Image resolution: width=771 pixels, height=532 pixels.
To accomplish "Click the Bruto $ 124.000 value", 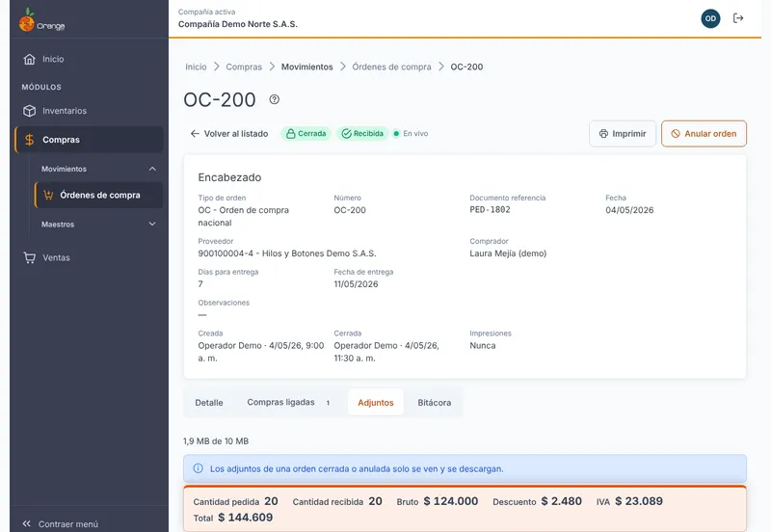I will [x=451, y=501].
